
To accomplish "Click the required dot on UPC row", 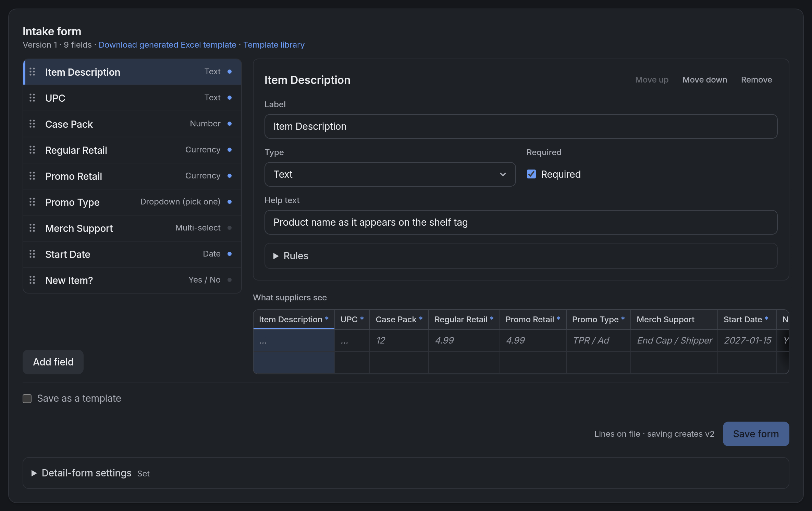I will coord(230,98).
